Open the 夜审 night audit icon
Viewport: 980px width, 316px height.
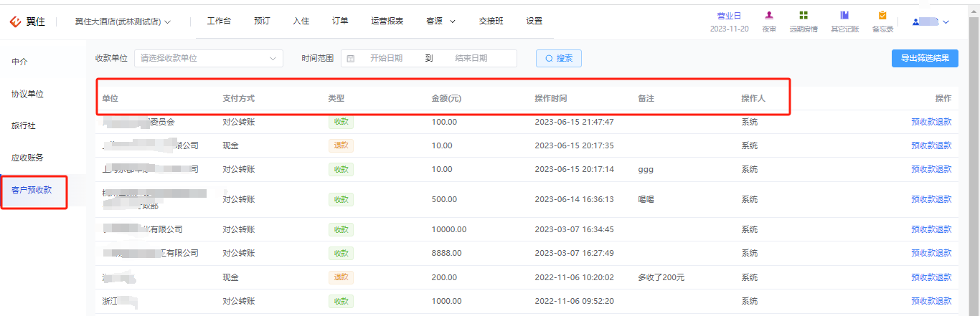[x=769, y=16]
